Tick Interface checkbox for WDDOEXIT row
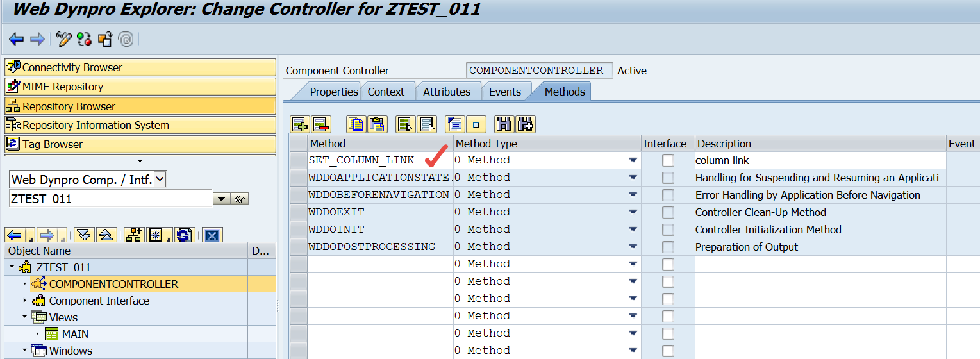 click(x=668, y=212)
